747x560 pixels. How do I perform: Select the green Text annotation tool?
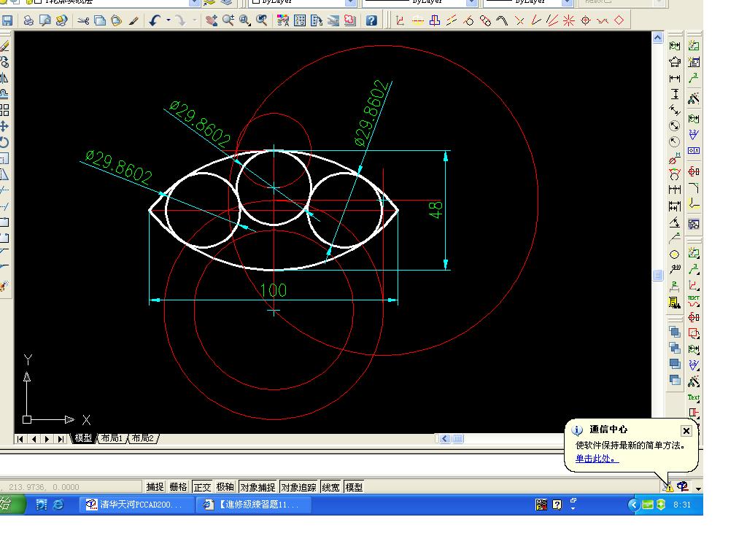[x=694, y=397]
